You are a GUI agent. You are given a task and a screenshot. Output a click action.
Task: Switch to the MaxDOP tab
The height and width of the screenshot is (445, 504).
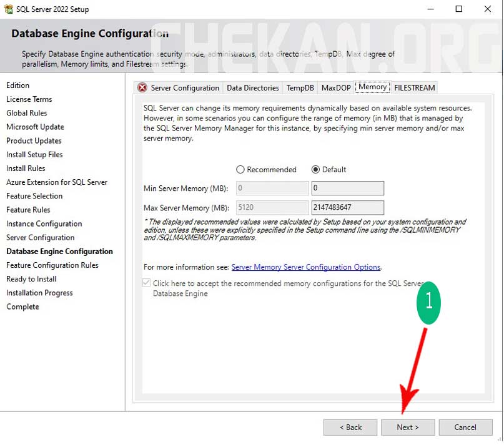coord(336,88)
